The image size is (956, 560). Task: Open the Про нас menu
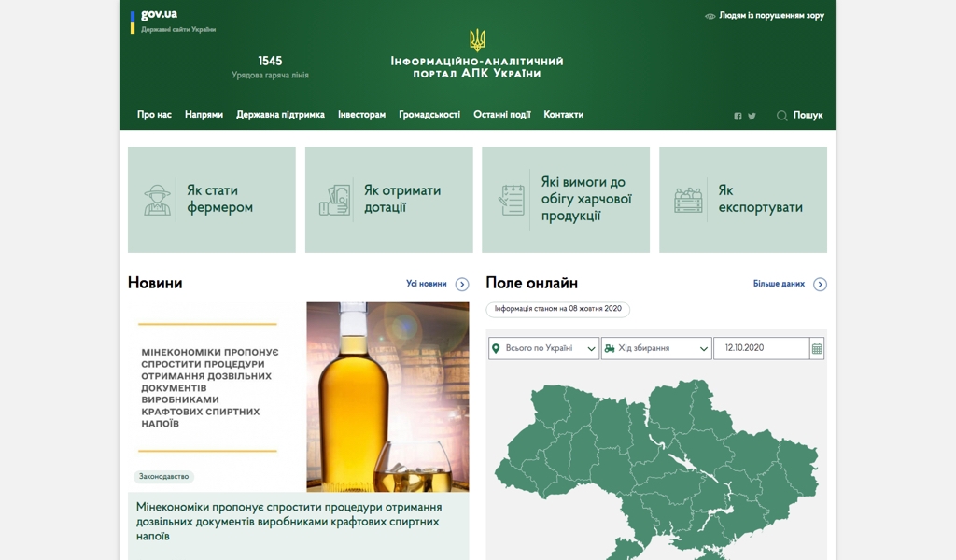(x=154, y=115)
